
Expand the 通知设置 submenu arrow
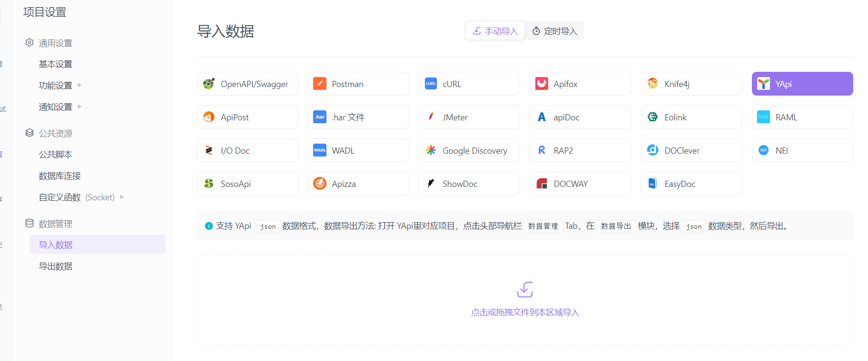coord(79,107)
